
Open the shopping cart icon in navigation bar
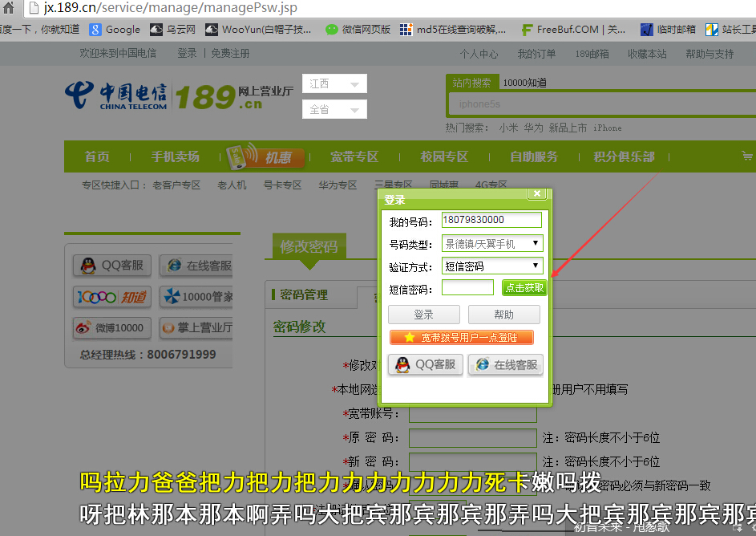pos(746,156)
